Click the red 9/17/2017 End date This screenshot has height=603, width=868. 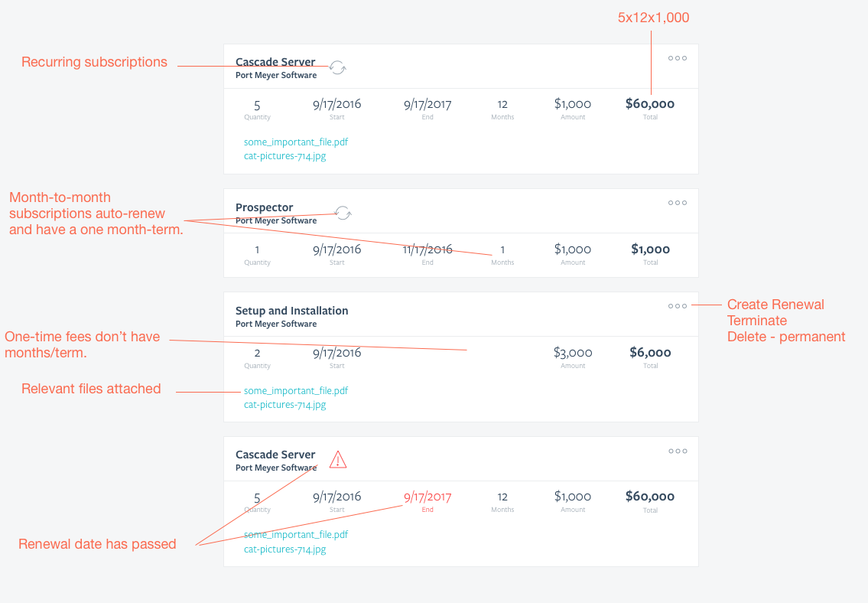click(x=427, y=497)
